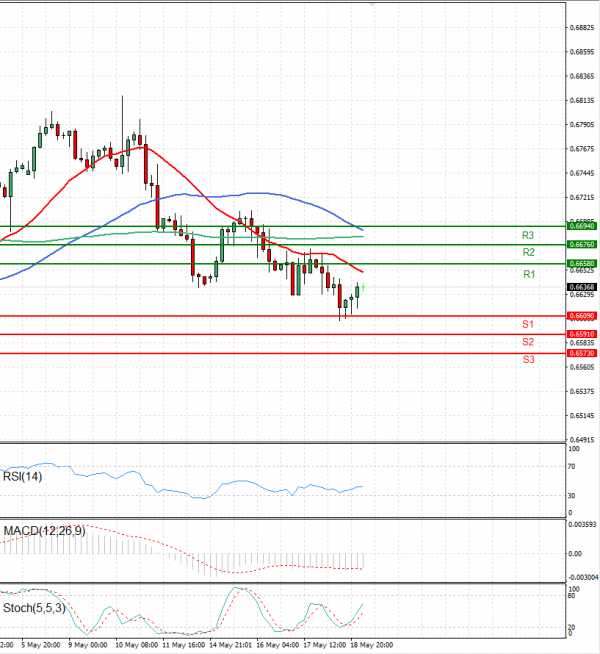This screenshot has height=654, width=600.
Task: Select the 0.66090 red price tag
Action: tap(582, 316)
